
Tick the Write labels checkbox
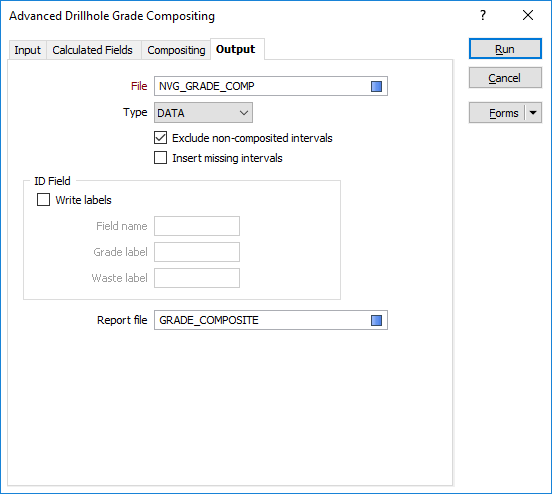pyautogui.click(x=43, y=200)
